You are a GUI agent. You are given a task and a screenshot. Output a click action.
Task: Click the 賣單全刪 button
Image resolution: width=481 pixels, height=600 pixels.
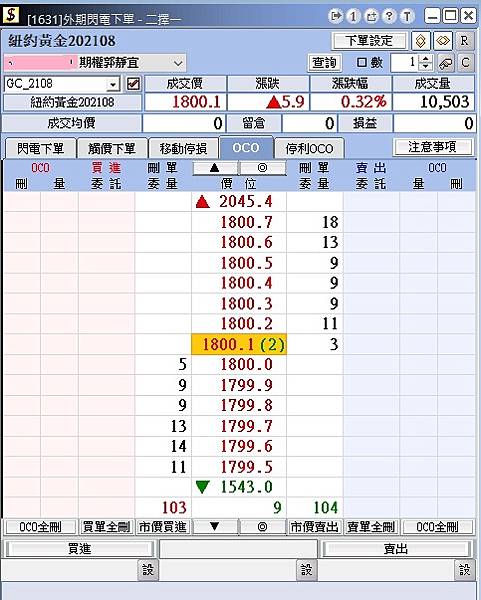tap(371, 527)
